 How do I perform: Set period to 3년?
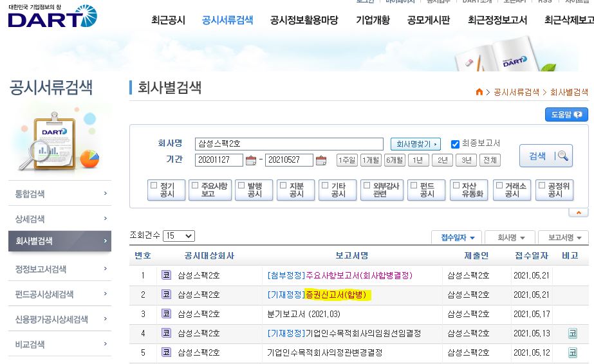(x=466, y=160)
